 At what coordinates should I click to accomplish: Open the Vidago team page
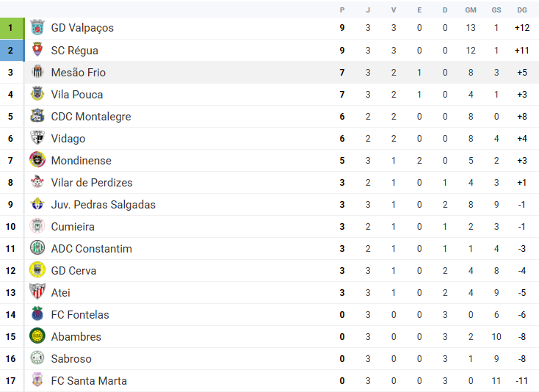click(68, 139)
